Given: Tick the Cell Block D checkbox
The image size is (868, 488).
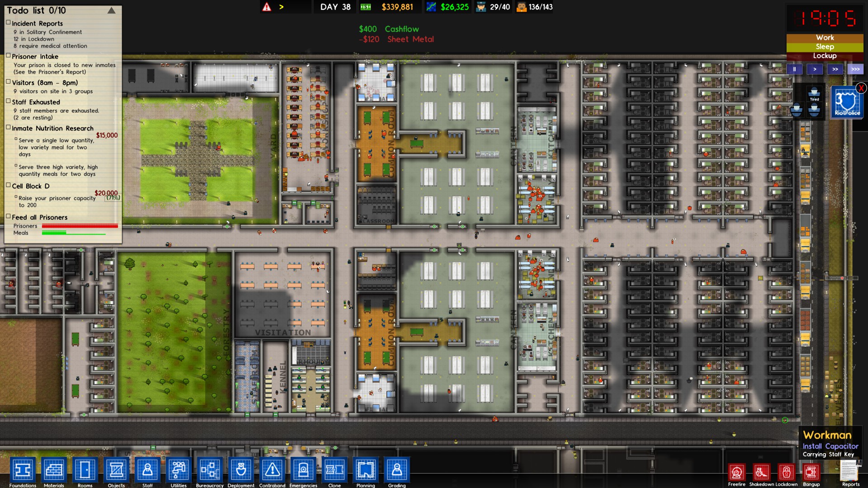Looking at the screenshot, I should (x=8, y=185).
